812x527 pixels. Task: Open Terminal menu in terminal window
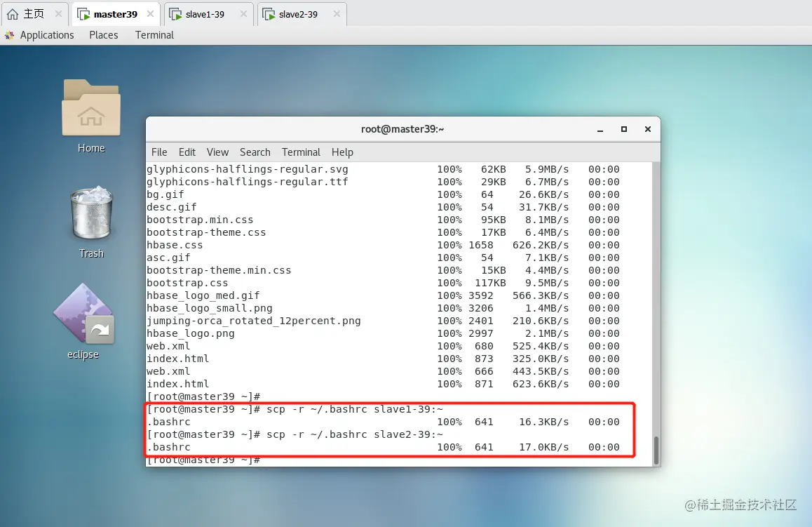301,152
